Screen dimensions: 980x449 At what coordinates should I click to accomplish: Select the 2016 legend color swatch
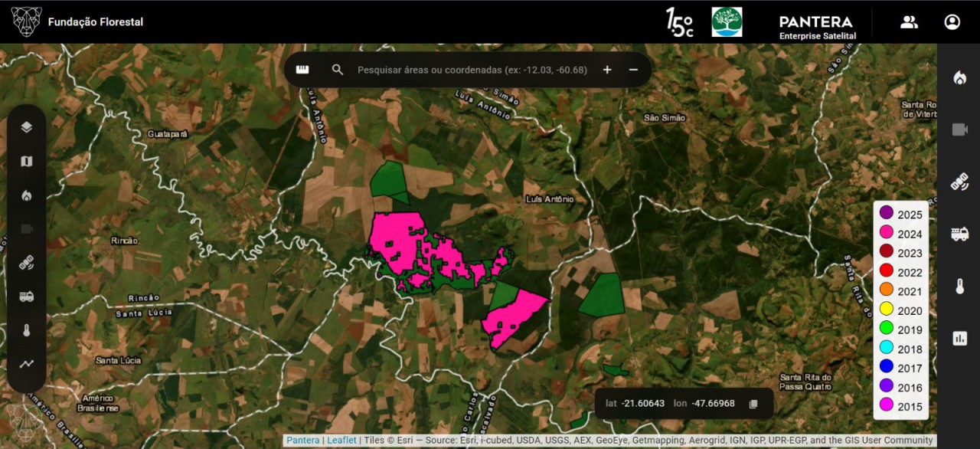pyautogui.click(x=887, y=385)
